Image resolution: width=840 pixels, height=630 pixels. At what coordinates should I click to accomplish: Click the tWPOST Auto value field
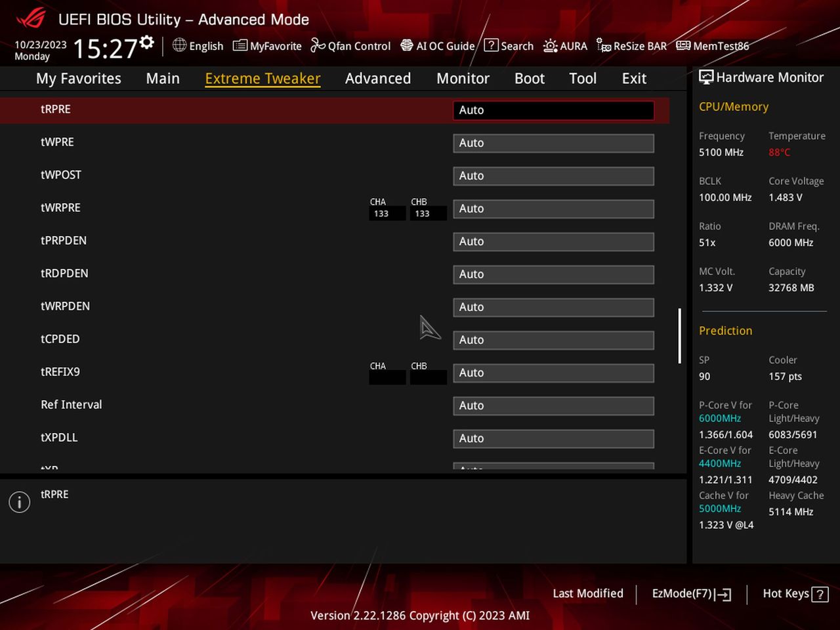coord(554,176)
